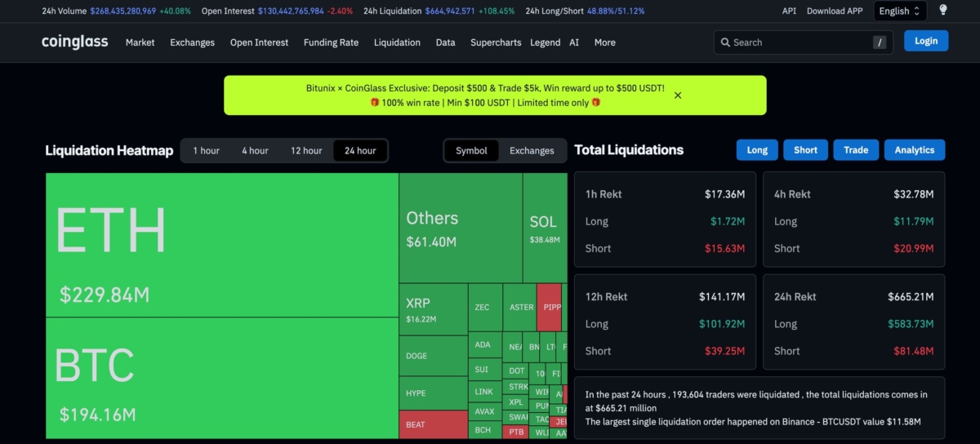Select the 4 hour heatmap range
The width and height of the screenshot is (980, 444).
point(255,150)
